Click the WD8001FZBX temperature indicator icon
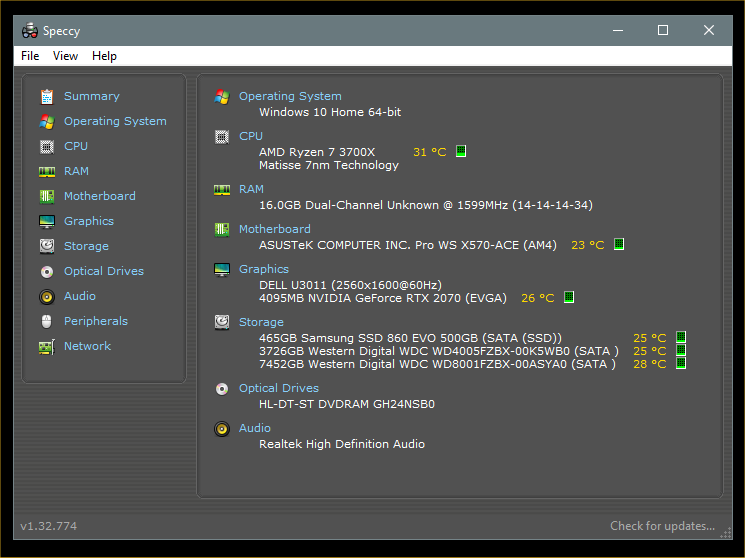Image resolution: width=745 pixels, height=558 pixels. coord(681,363)
